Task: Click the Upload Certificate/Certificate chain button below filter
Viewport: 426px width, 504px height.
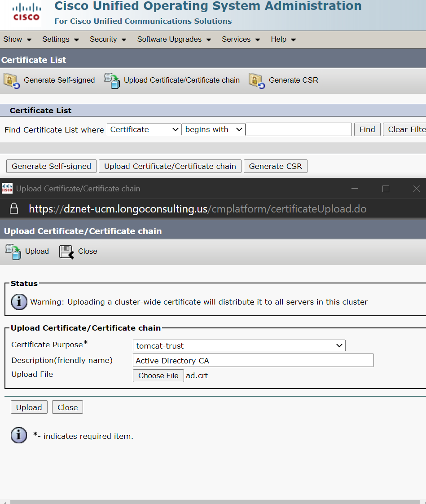Action: [x=170, y=166]
